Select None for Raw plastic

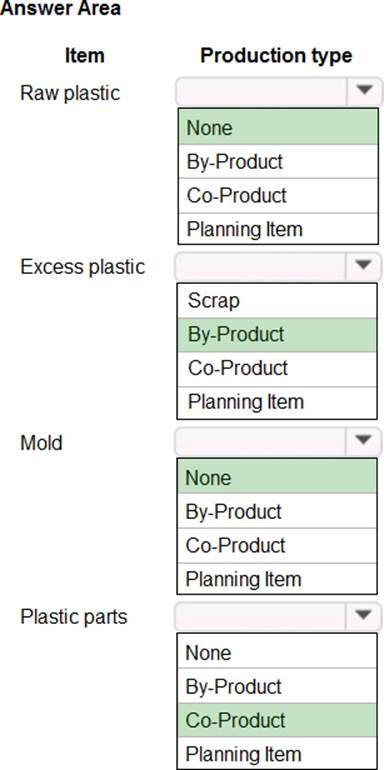(278, 128)
